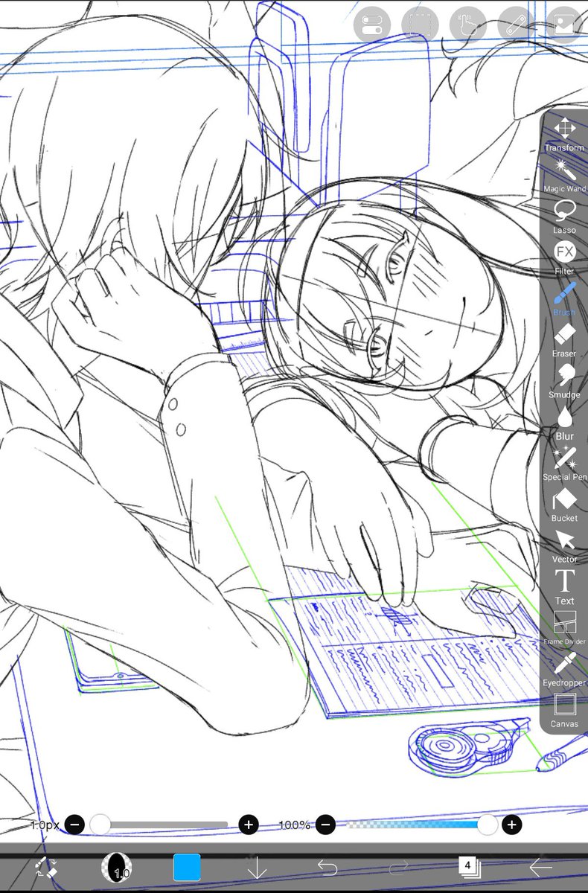Select the Magic Wand tool
Viewport: 588px width, 893px height.
(564, 175)
